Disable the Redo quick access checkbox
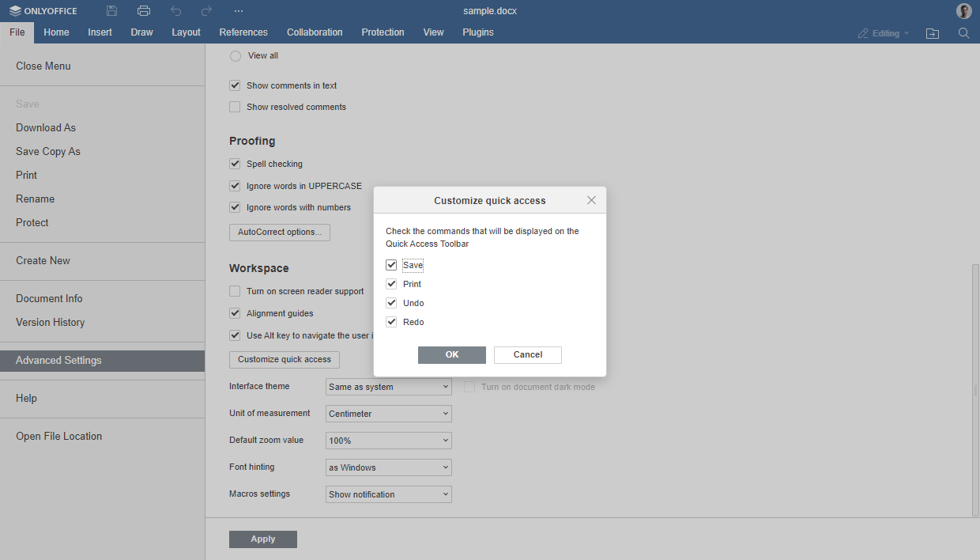This screenshot has height=560, width=980. [x=391, y=322]
